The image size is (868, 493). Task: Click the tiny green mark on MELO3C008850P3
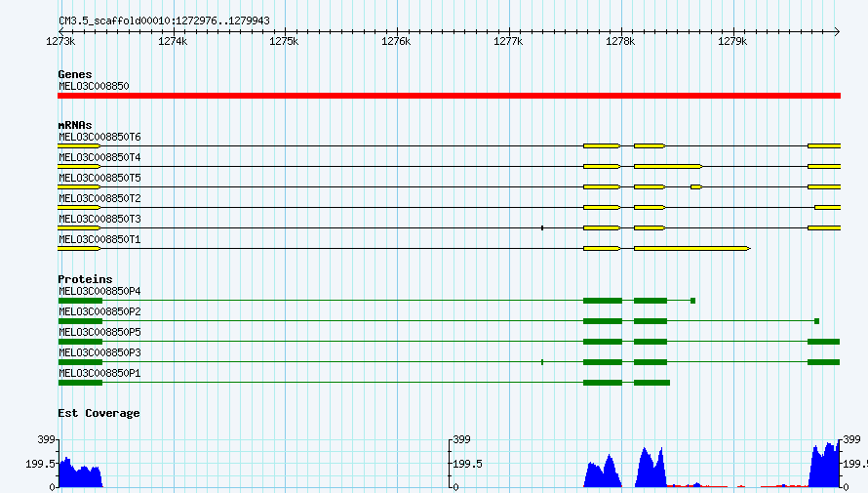(542, 362)
